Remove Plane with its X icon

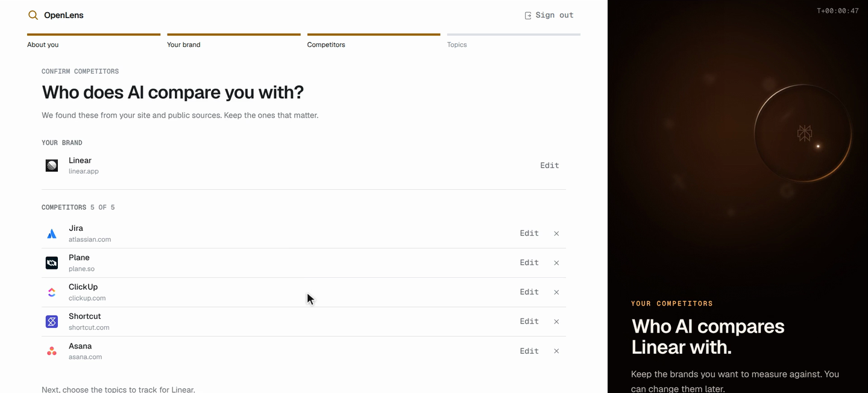click(x=556, y=263)
